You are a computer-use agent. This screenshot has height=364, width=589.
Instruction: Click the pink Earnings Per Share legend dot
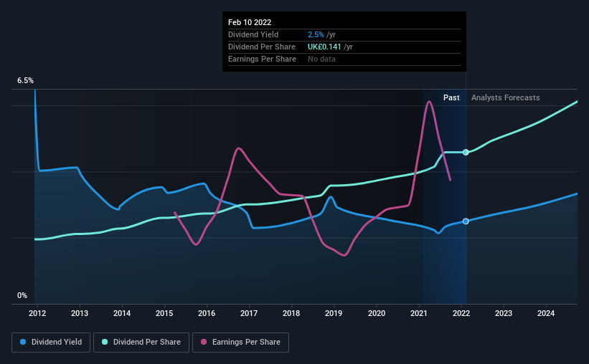[204, 342]
